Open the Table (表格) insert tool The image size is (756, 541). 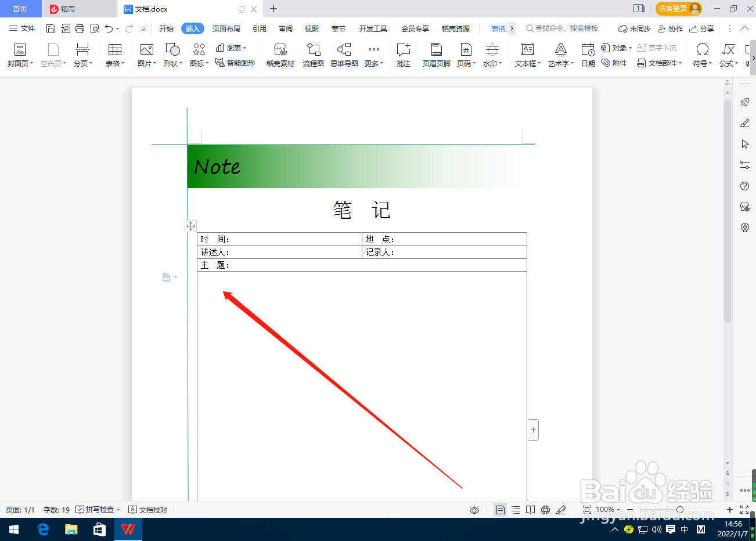(115, 56)
